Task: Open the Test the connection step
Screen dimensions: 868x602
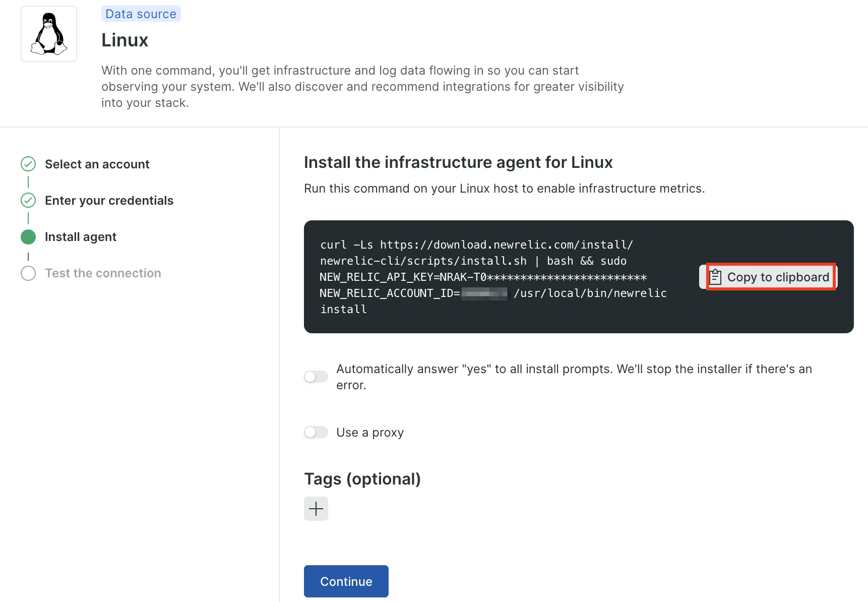Action: pyautogui.click(x=103, y=273)
